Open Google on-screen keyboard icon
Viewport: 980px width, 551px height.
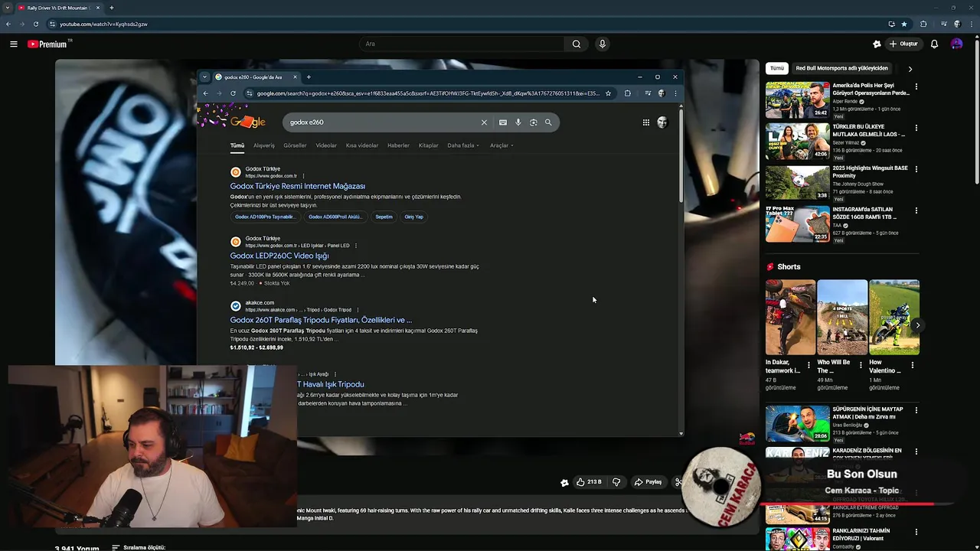pos(502,122)
